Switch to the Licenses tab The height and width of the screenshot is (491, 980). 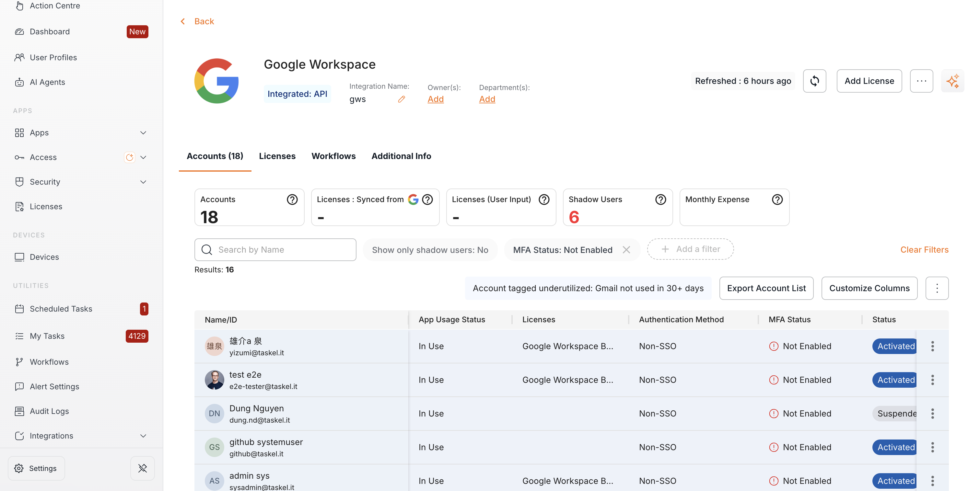click(x=277, y=156)
